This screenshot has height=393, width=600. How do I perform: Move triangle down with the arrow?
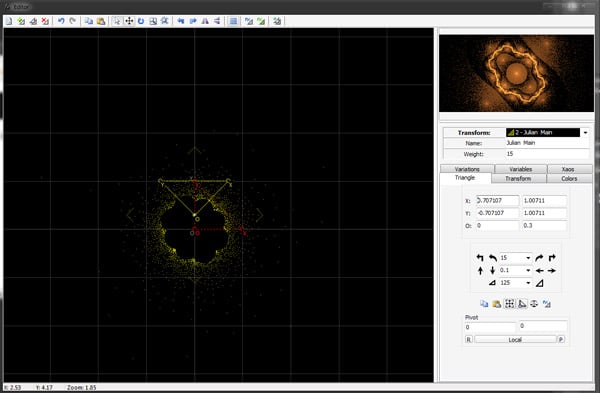point(492,271)
